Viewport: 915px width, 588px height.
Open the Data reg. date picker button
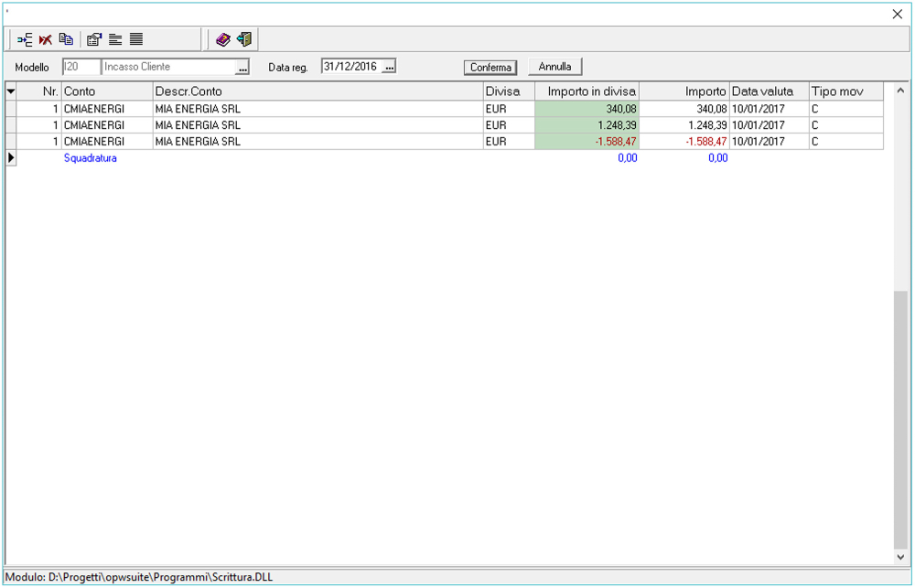click(389, 67)
